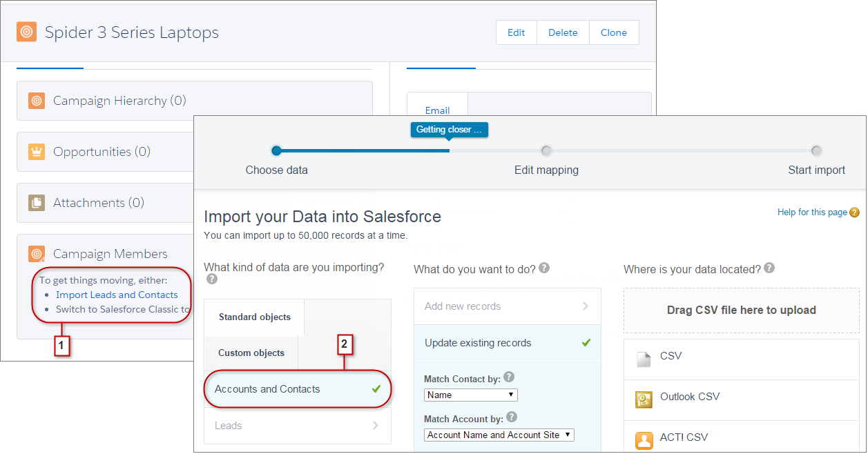Open the Email tab in the campaign window
The width and height of the screenshot is (868, 454).
tap(437, 110)
